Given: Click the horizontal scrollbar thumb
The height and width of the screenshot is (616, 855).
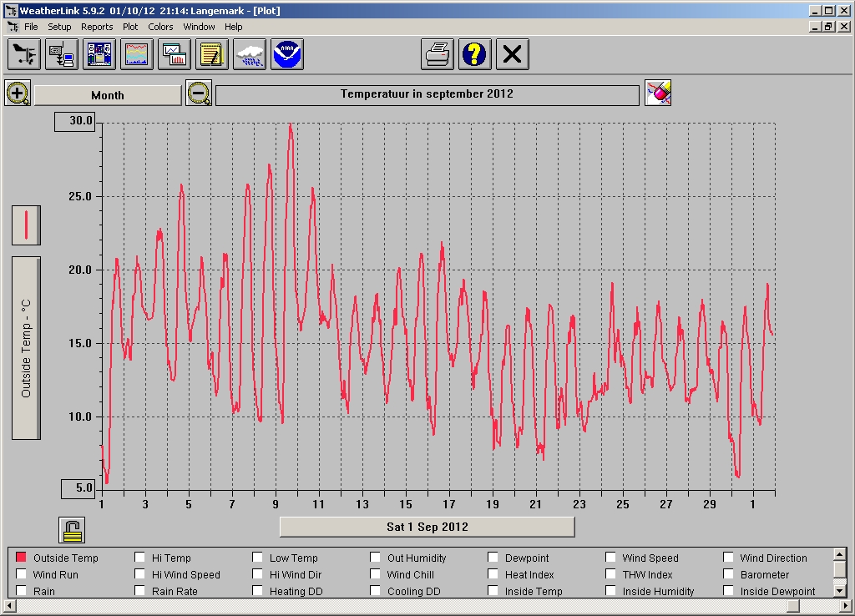Looking at the screenshot, I should [794, 606].
